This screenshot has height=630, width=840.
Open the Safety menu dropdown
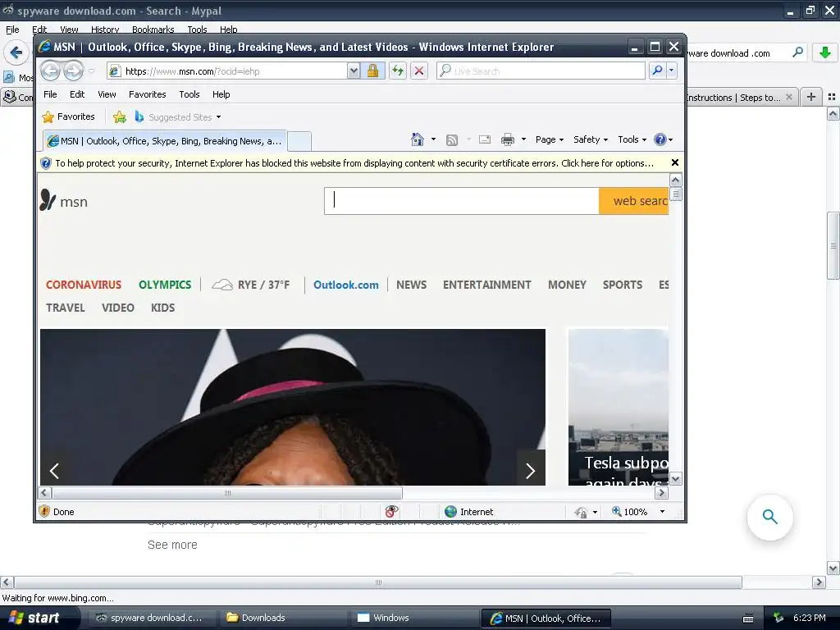click(x=591, y=139)
